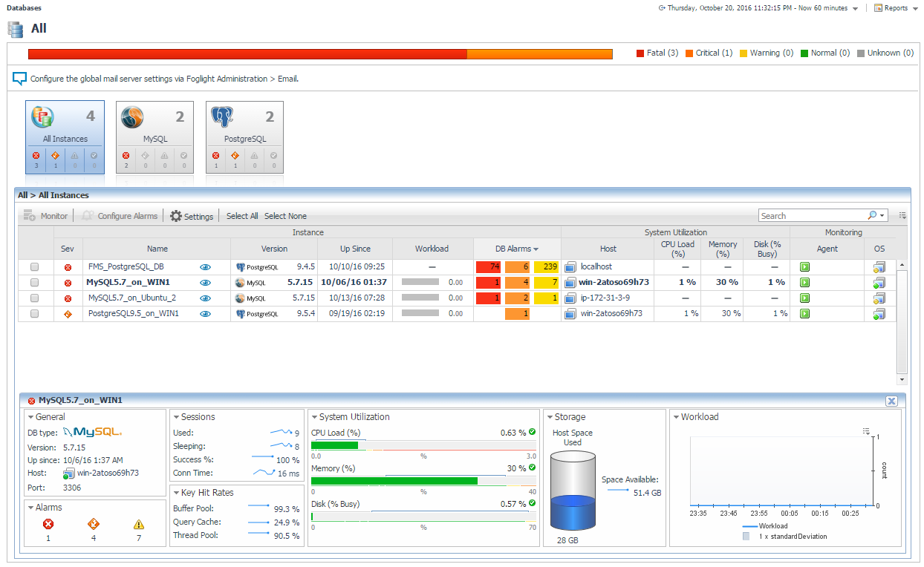Click agent status icon for MySQL5.7_on_Ubuntu_2
This screenshot has width=924, height=567.
pyautogui.click(x=804, y=298)
